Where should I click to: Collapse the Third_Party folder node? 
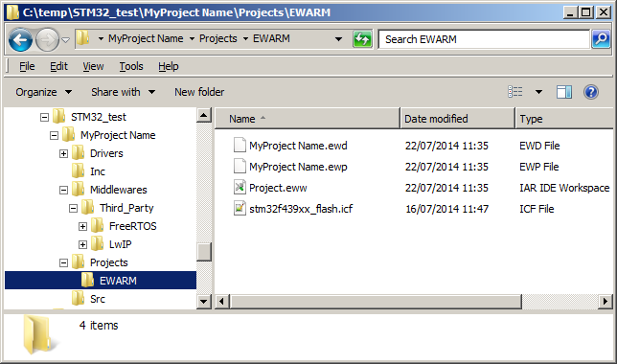[x=73, y=209]
